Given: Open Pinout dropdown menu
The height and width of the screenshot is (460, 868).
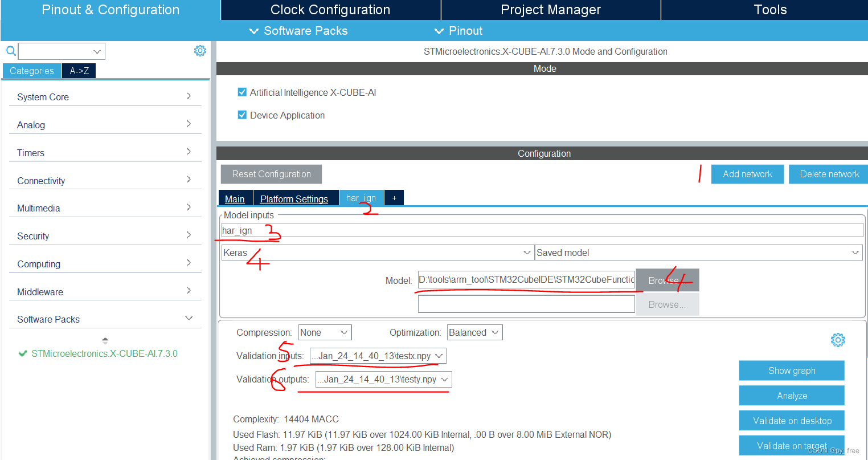Looking at the screenshot, I should [458, 31].
